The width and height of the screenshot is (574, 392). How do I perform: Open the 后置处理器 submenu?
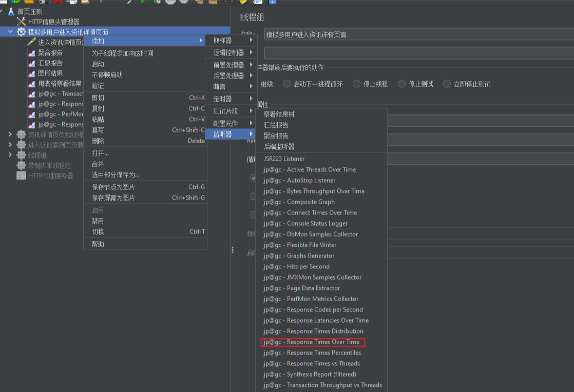pos(232,76)
